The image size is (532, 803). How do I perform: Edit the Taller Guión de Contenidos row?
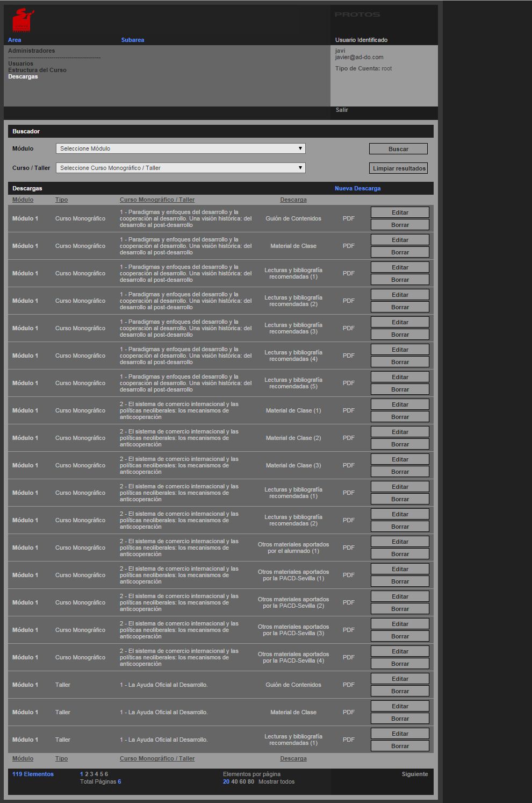(400, 679)
